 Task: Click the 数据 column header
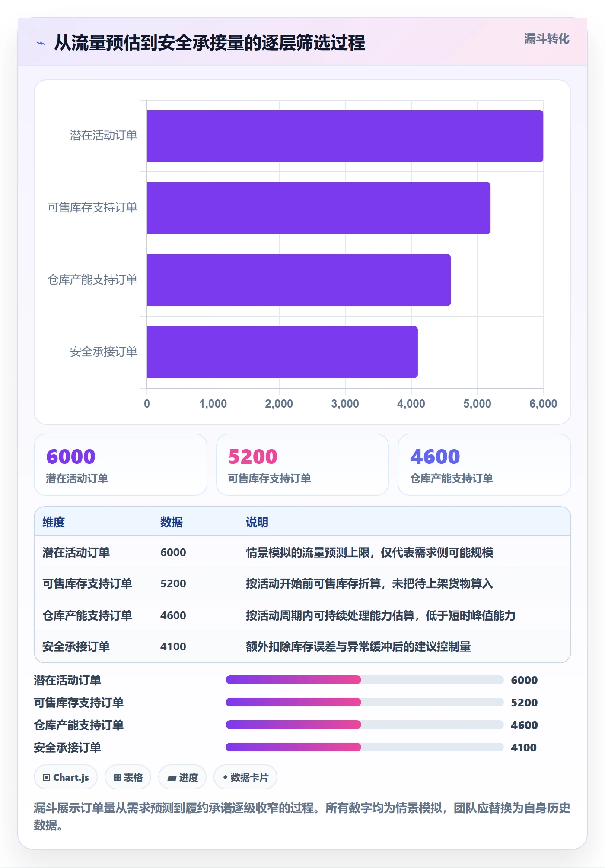click(x=172, y=522)
